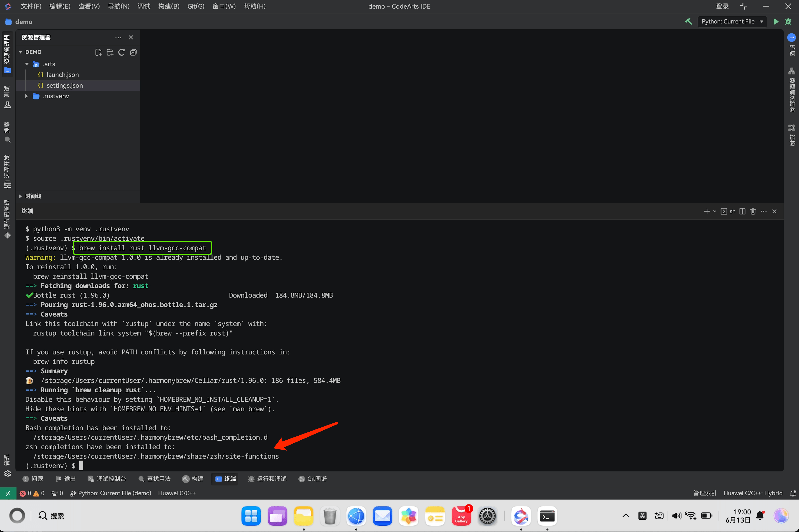The image size is (799, 532).
Task: Open the 扩展 right sidebar panel
Action: coord(791,45)
